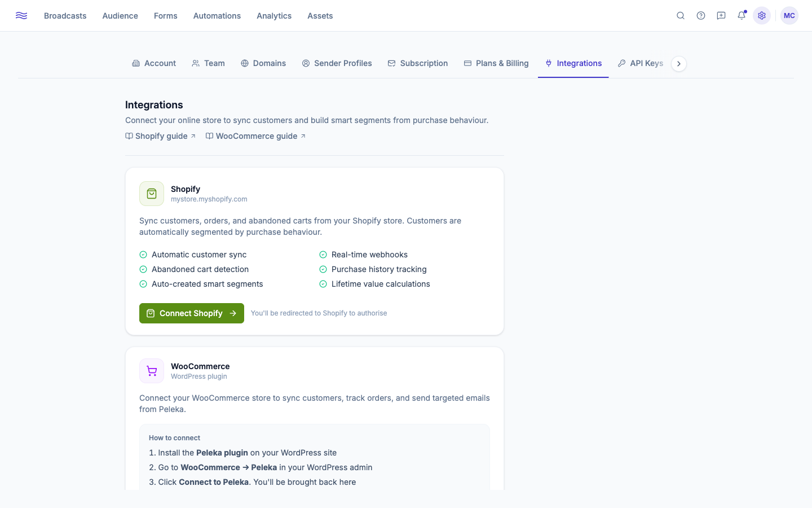Open the MC user avatar menu
Image resolution: width=812 pixels, height=508 pixels.
pos(789,16)
